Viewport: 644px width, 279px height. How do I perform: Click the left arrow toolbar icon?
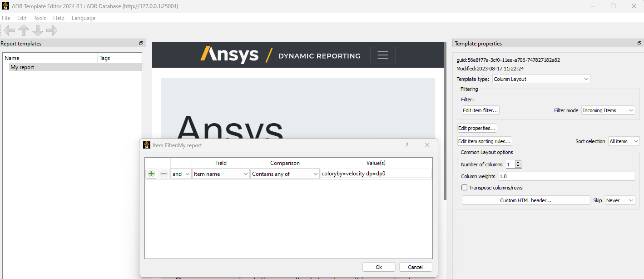(10, 30)
